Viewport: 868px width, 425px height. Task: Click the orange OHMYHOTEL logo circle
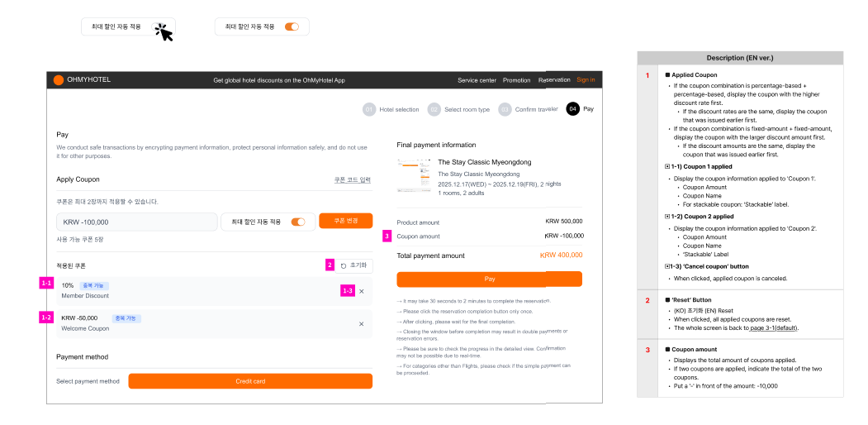59,80
